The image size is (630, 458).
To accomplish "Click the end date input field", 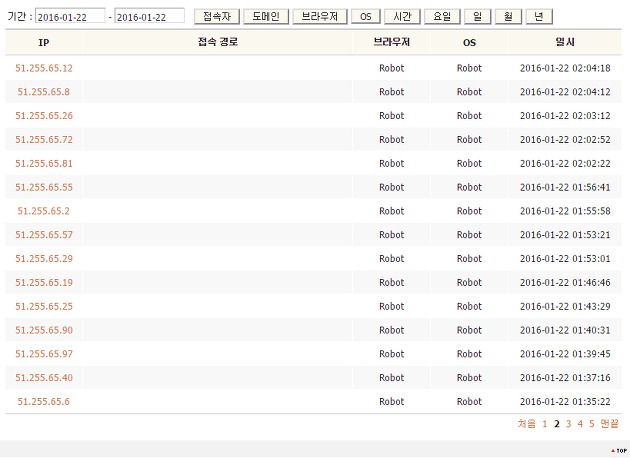I will pyautogui.click(x=149, y=16).
